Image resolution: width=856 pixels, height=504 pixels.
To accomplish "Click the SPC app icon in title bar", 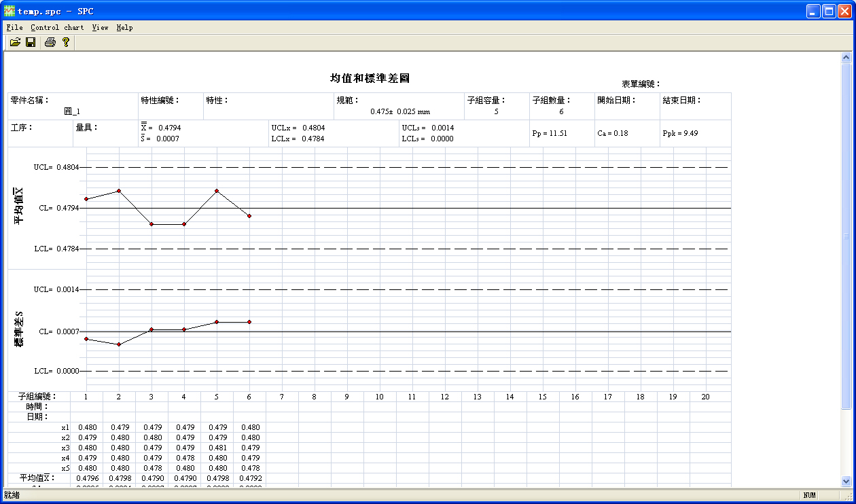I will [x=10, y=12].
